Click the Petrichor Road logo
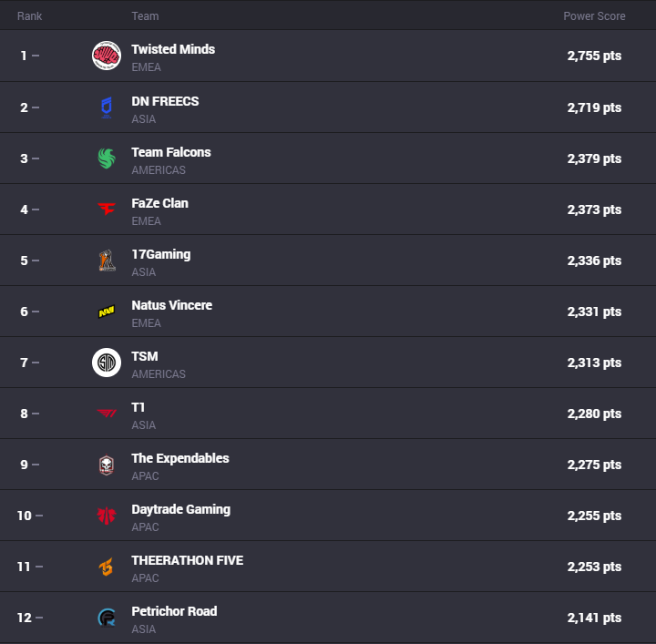Viewport: 656px width, 644px height. point(107,618)
